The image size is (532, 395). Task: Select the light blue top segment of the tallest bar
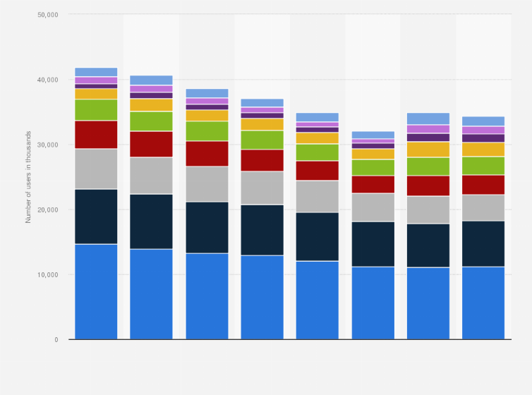pyautogui.click(x=96, y=72)
